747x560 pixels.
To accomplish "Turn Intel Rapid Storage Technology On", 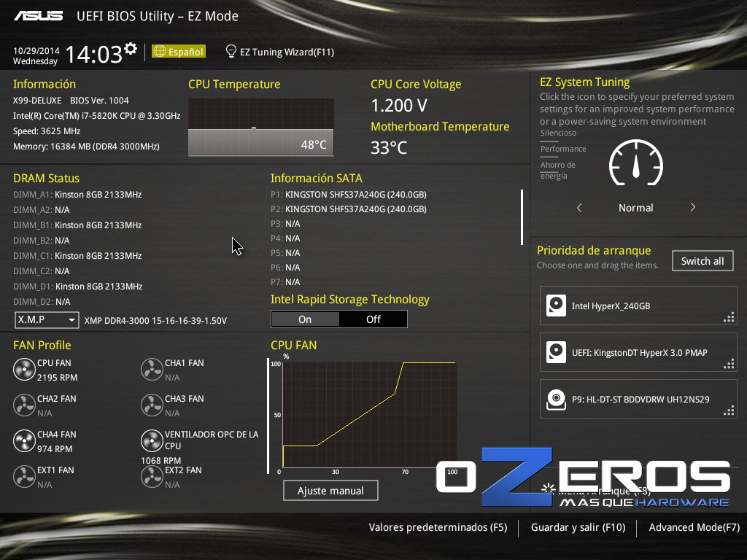I will pyautogui.click(x=305, y=319).
